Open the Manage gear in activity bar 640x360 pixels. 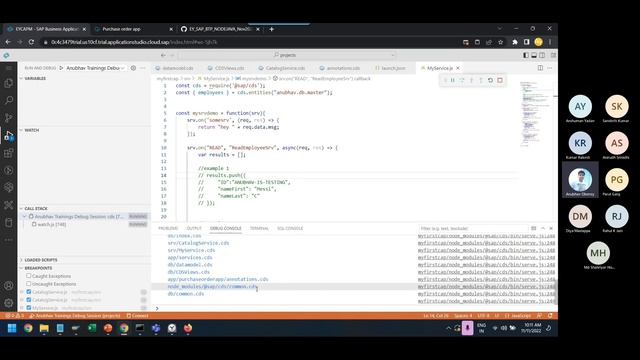tap(9, 303)
